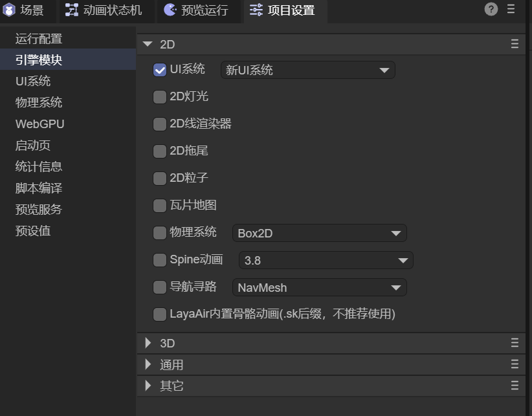The height and width of the screenshot is (416, 532).
Task: Open the panel hamburger menu beside help
Action: [511, 9]
